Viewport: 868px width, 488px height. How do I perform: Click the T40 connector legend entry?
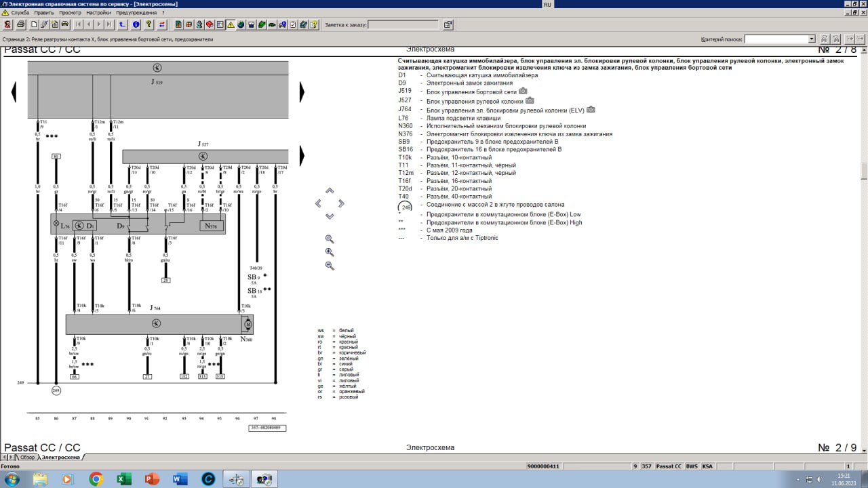(459, 197)
